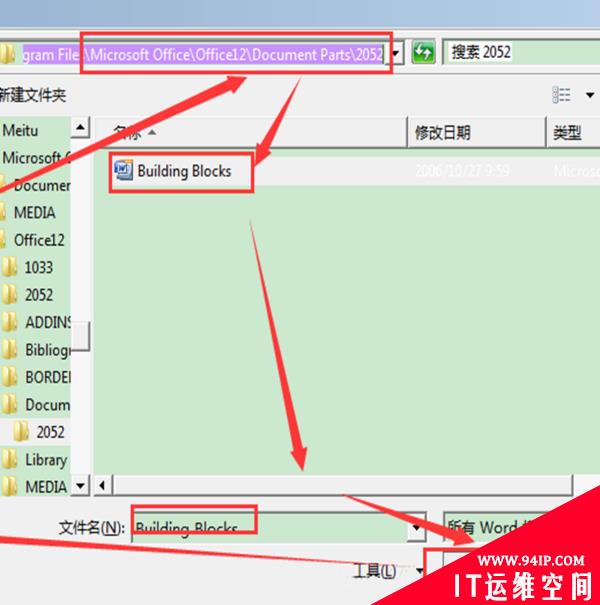Select the upper MEDIA folder in tree
The image size is (600, 605).
[x=34, y=213]
